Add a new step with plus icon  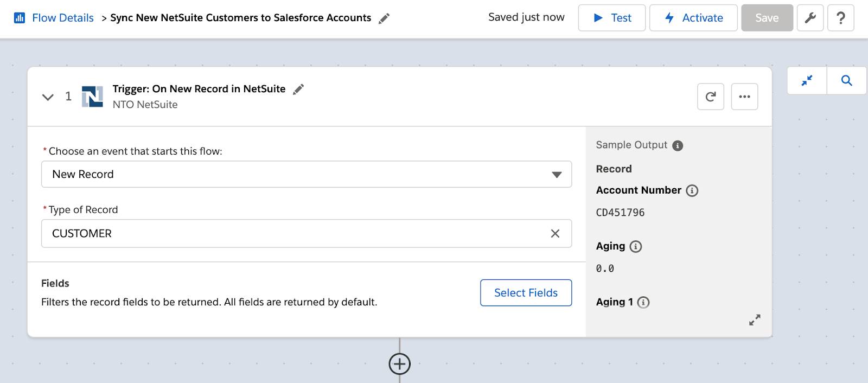(x=400, y=364)
